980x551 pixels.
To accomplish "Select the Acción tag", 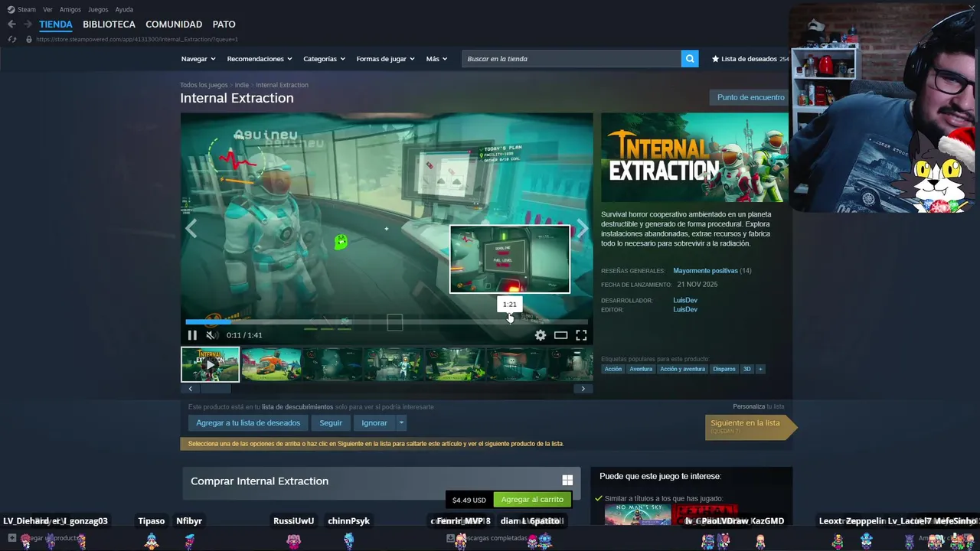I will click(613, 369).
